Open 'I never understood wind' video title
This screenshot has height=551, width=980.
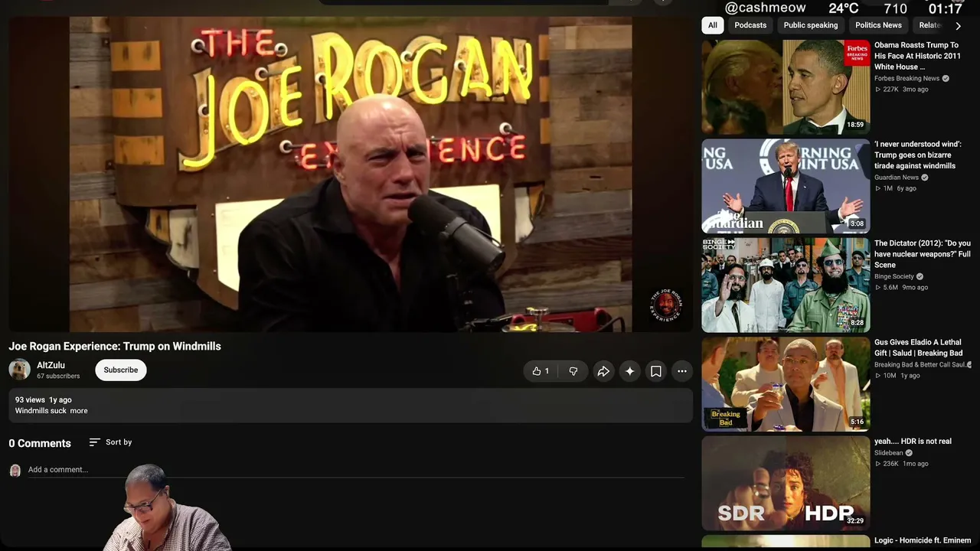pos(917,155)
